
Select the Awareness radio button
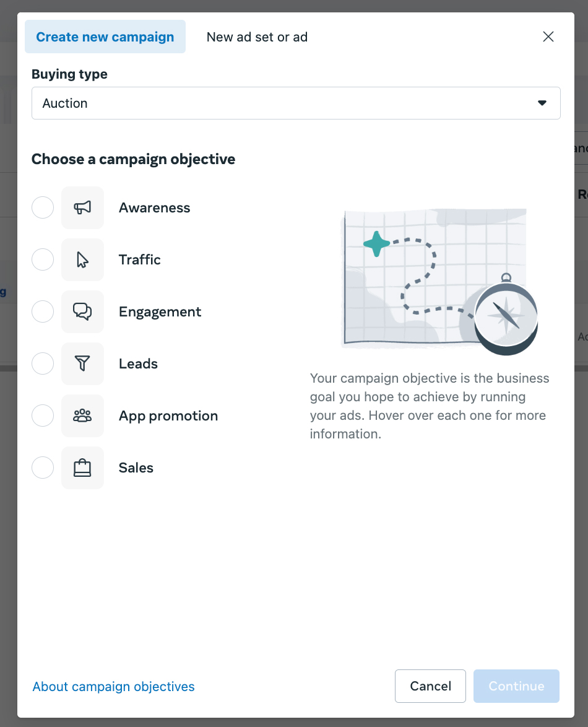pyautogui.click(x=43, y=208)
